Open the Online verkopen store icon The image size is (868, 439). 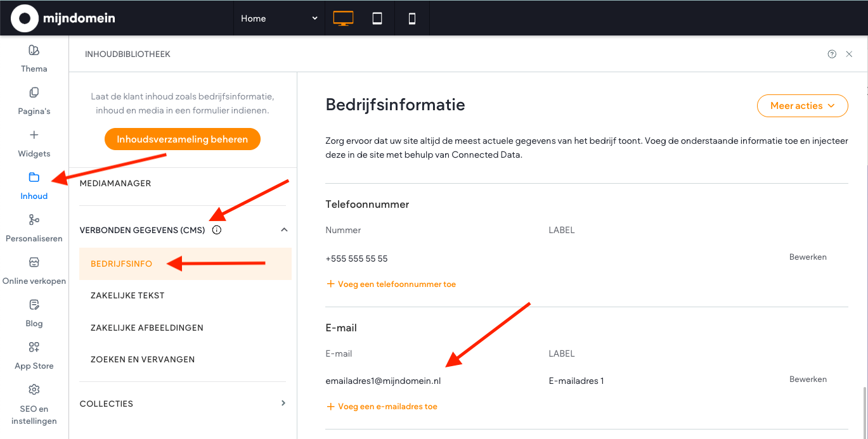point(34,262)
